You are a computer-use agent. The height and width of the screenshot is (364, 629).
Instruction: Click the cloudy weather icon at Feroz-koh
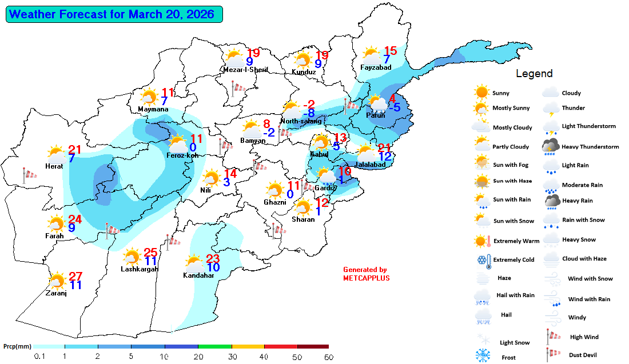[x=179, y=143]
